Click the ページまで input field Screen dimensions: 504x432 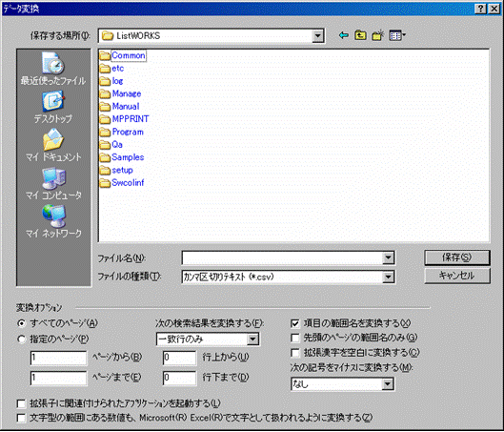[58, 378]
